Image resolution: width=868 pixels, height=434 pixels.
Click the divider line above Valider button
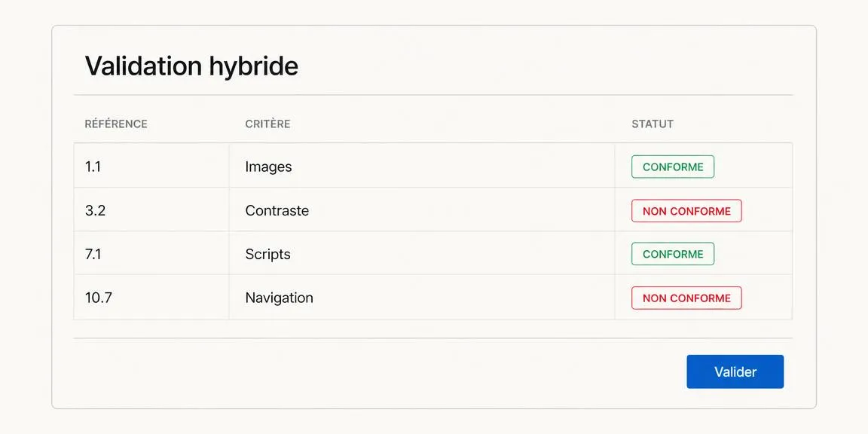pos(433,338)
